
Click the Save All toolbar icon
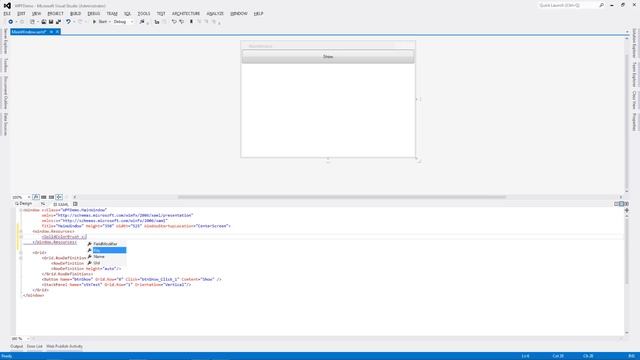pos(58,22)
